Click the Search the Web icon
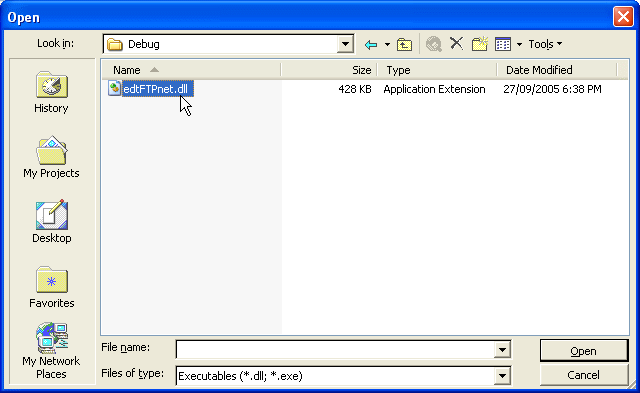The height and width of the screenshot is (393, 640). 433,44
